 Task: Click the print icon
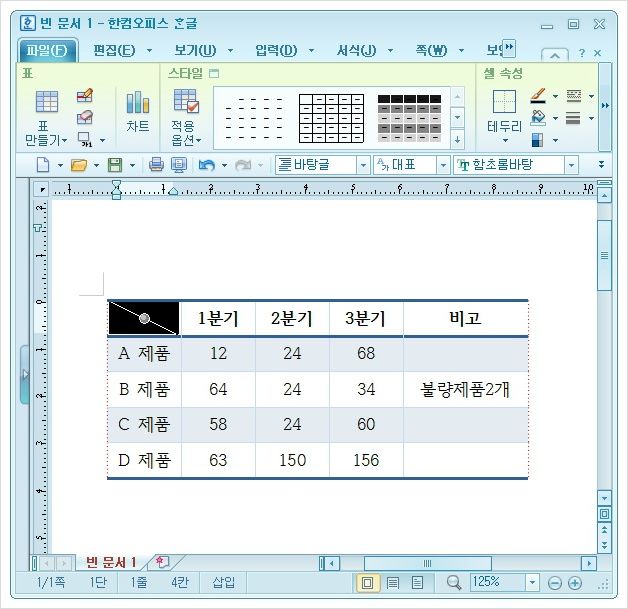coord(156,165)
